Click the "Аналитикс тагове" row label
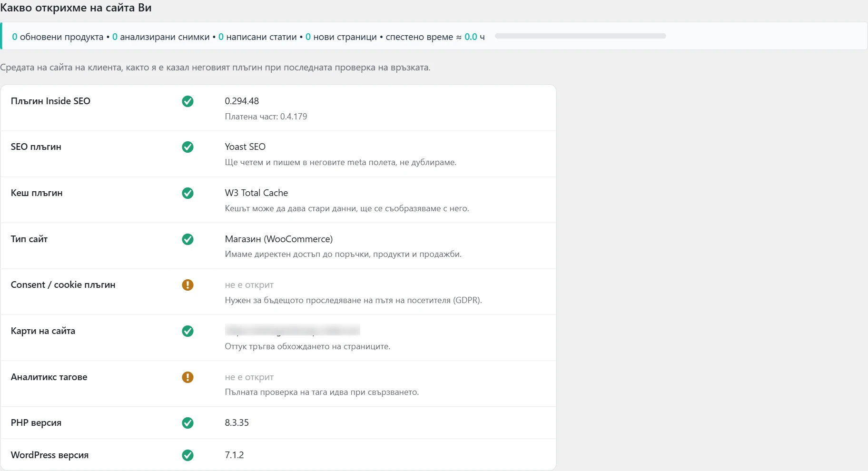The image size is (868, 471). click(x=49, y=377)
